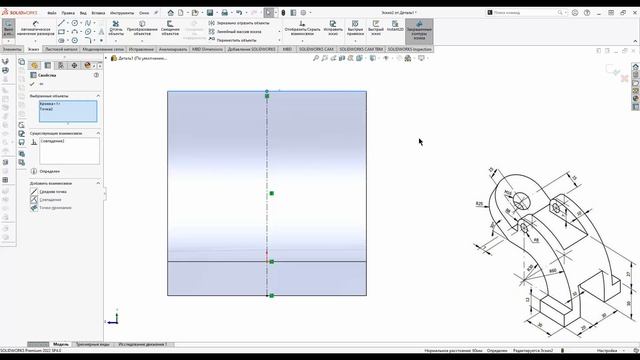Image resolution: width=640 pixels, height=360 pixels.
Task: Switch to the SOLIDWORKS Inspection ribbon tab
Action: click(x=409, y=49)
